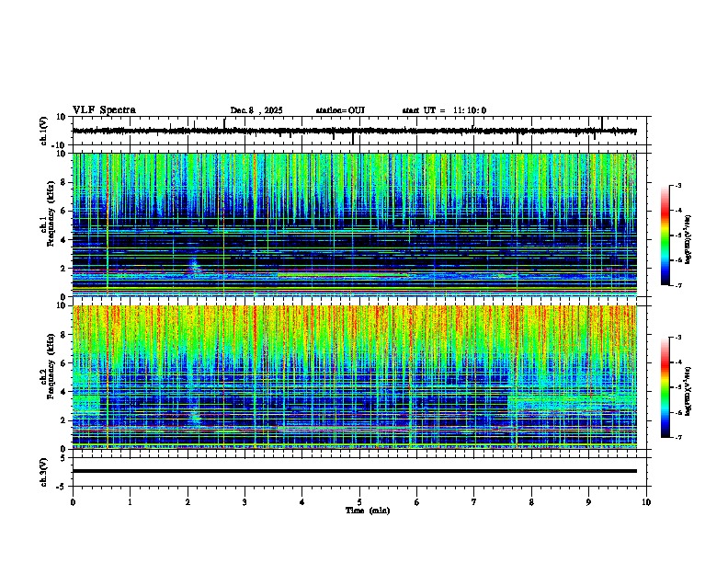Viewport: 728px width, 563px height.
Task: Click the ch.1 color scale bar
Action: coord(665,236)
